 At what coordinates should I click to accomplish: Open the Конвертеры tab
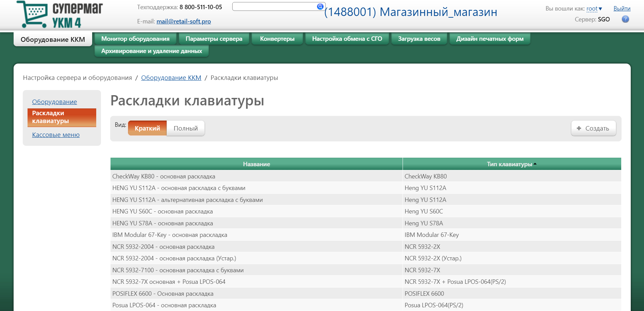pos(277,39)
